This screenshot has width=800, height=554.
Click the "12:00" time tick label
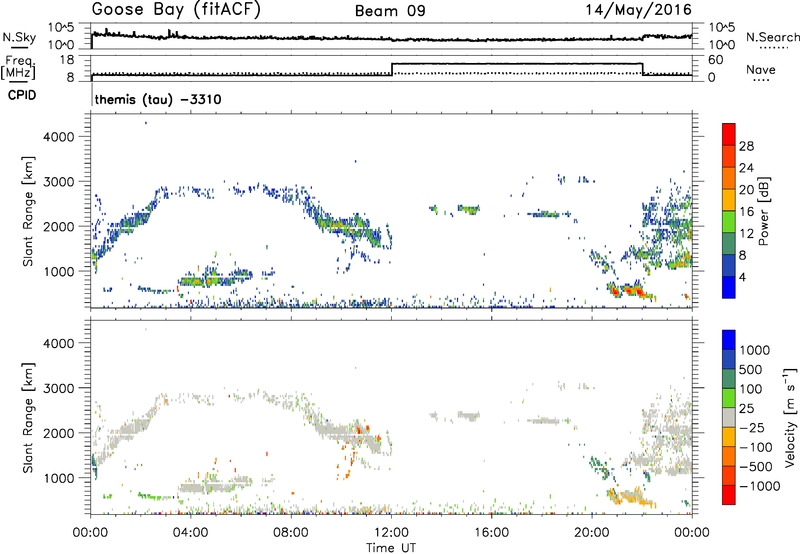click(x=391, y=533)
